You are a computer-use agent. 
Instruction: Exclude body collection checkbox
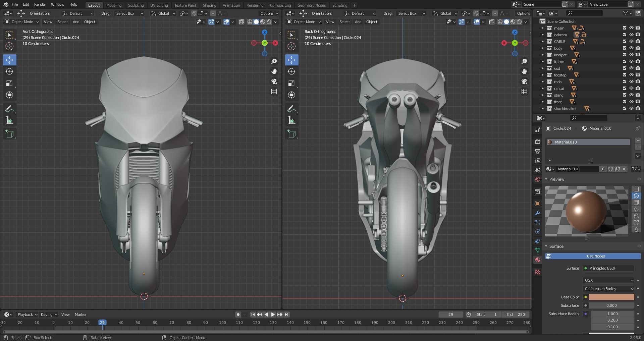coord(624,48)
